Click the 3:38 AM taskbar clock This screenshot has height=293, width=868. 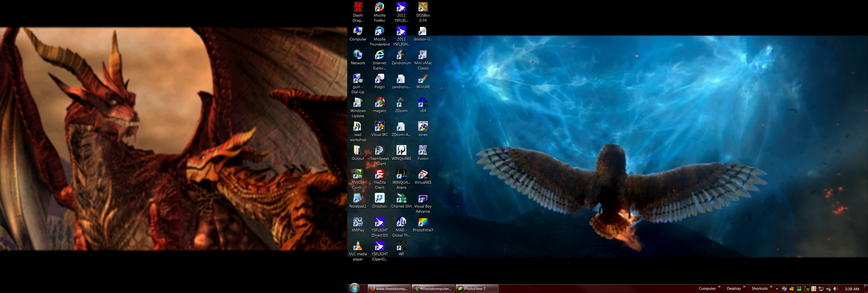[x=852, y=289]
